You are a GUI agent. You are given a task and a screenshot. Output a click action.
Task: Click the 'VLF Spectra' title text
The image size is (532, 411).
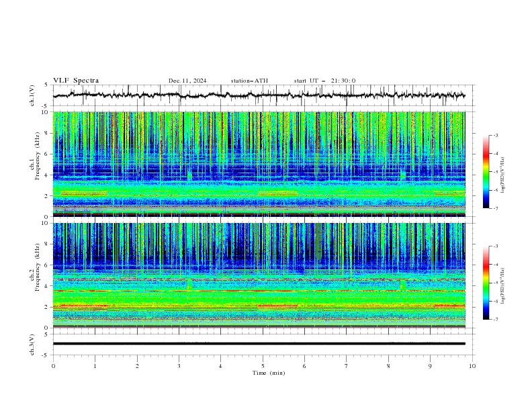click(76, 81)
